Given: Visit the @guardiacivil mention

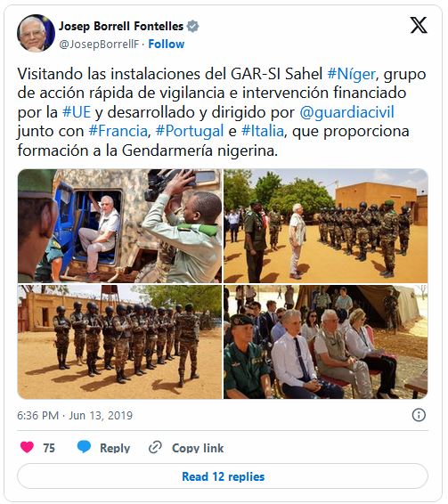Looking at the screenshot, I should (346, 112).
